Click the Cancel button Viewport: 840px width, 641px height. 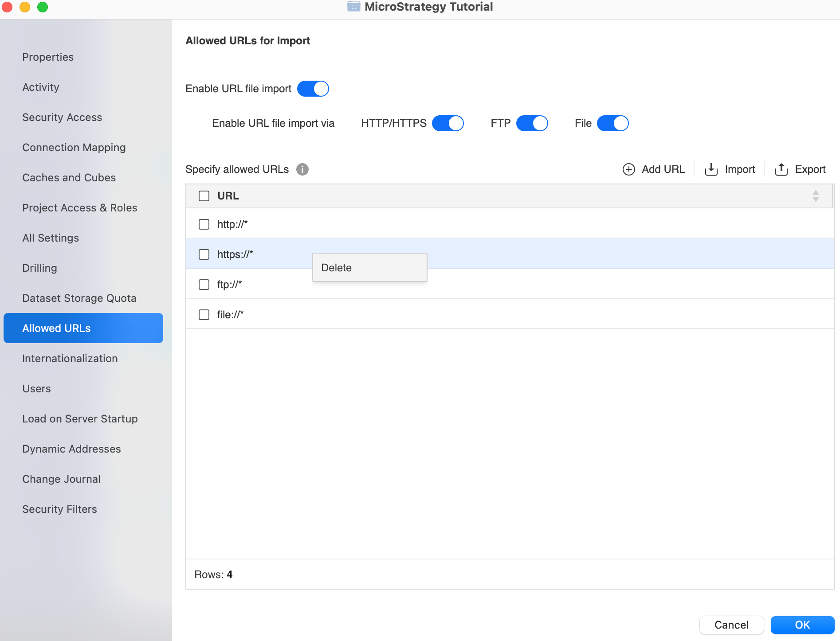[731, 625]
